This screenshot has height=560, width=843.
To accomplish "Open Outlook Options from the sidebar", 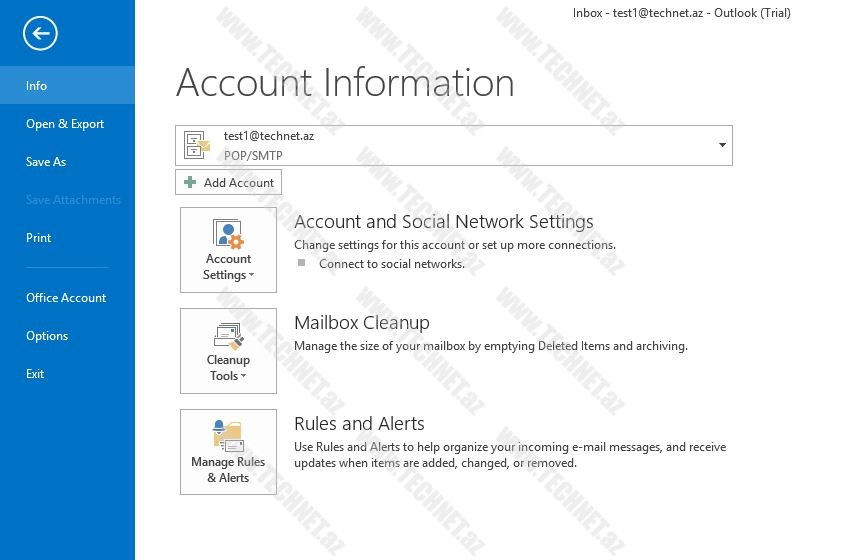I will [47, 336].
